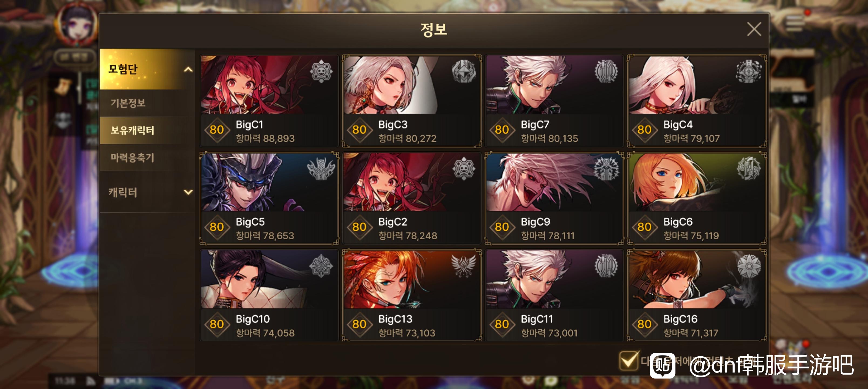Close the 정보 window
This screenshot has width=868, height=389.
click(x=754, y=29)
